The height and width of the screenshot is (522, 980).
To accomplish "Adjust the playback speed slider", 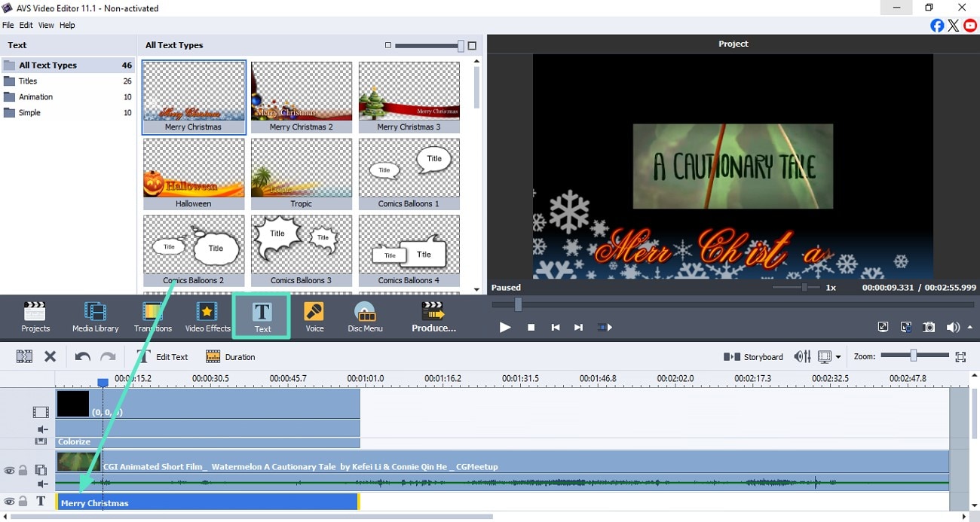I will (x=804, y=287).
